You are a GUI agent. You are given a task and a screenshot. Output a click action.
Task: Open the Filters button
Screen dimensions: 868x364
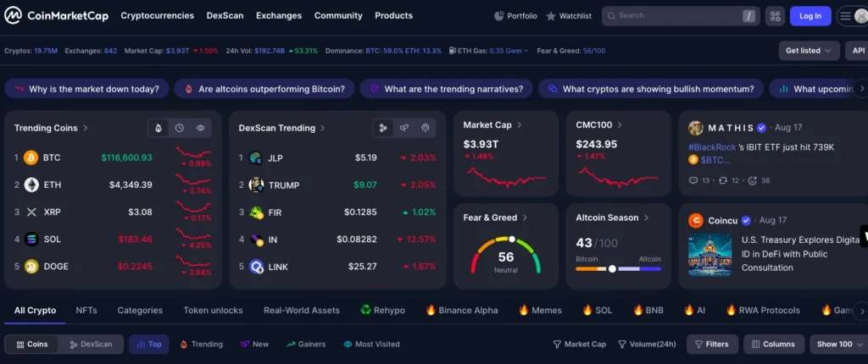pyautogui.click(x=712, y=344)
